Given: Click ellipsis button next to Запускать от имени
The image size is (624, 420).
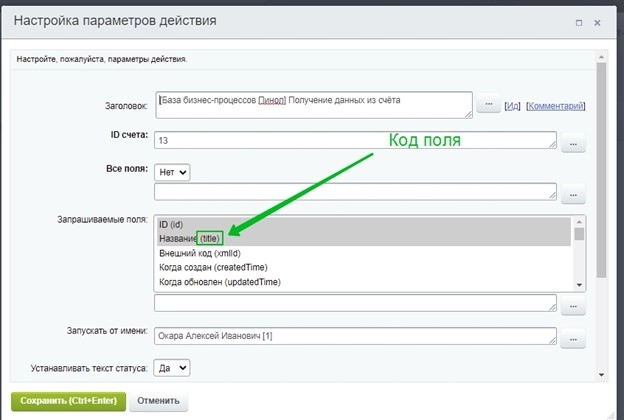Looking at the screenshot, I should [573, 340].
